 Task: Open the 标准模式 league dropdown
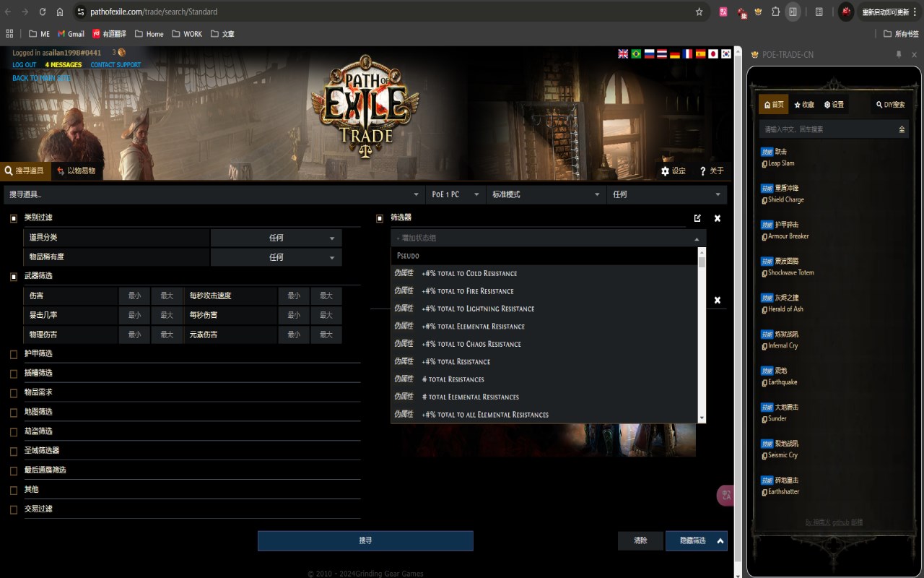pos(546,194)
